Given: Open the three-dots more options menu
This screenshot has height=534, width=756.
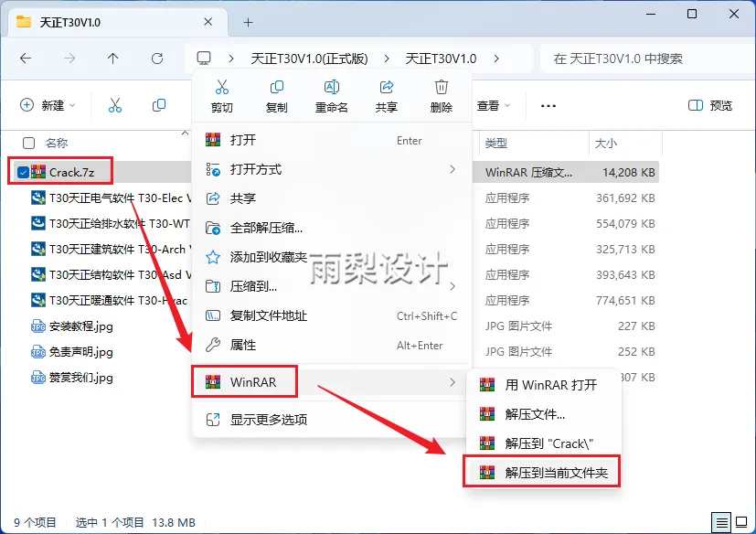Looking at the screenshot, I should [x=548, y=106].
